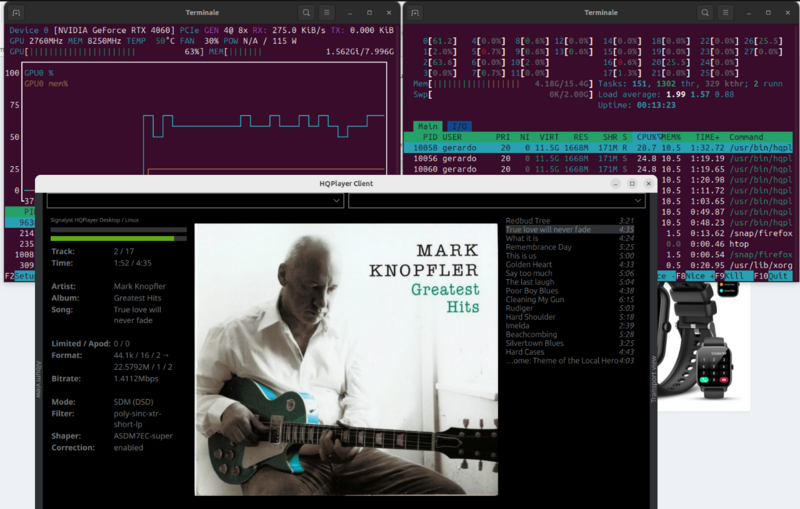The height and width of the screenshot is (509, 800).
Task: Click the search icon in the right Terminale window
Action: (705, 12)
